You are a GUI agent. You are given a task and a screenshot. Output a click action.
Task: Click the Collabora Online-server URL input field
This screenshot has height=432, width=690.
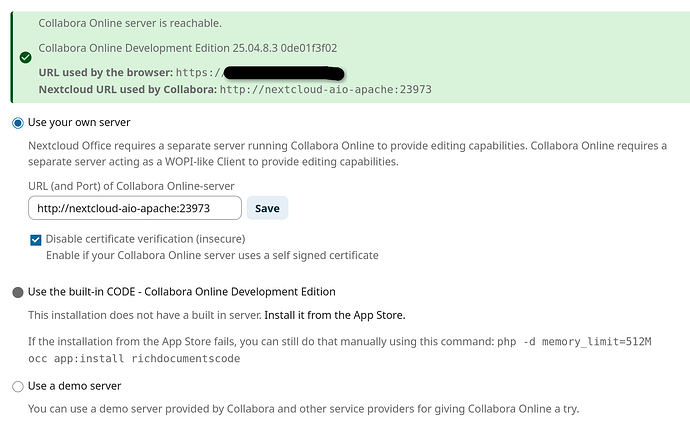(x=135, y=208)
